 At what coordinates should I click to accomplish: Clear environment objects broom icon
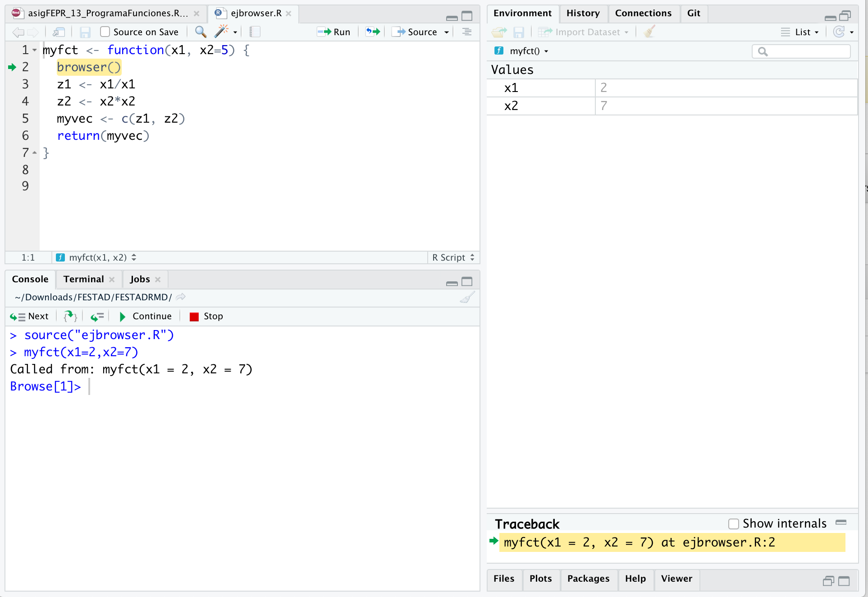click(649, 32)
